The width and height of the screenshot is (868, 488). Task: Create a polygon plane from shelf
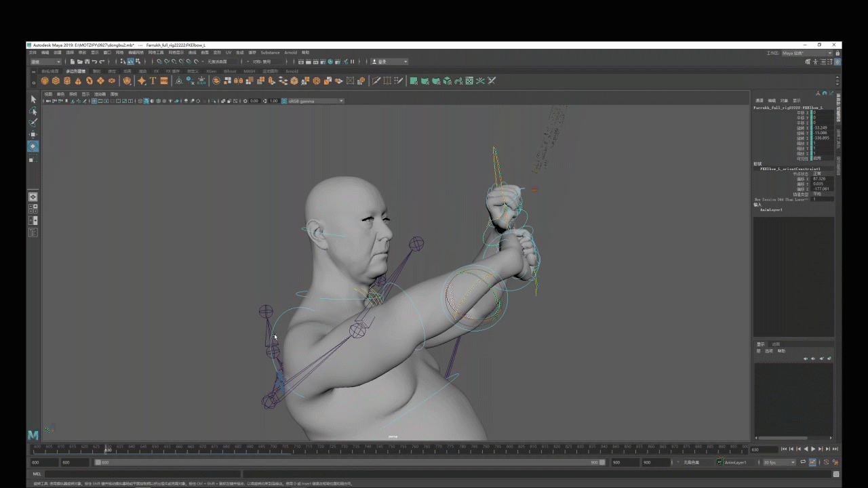tap(100, 81)
